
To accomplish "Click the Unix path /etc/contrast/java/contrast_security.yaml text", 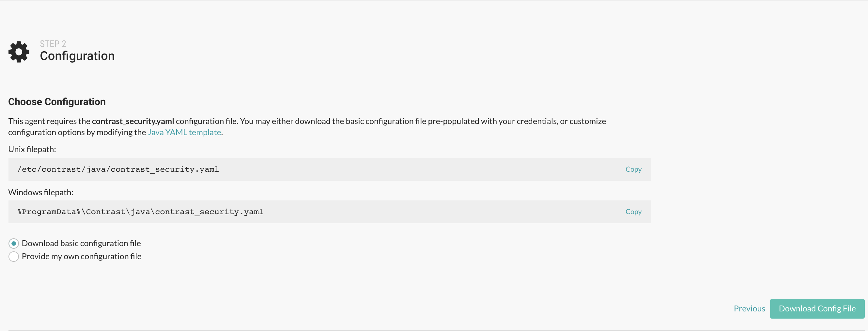I will point(118,169).
